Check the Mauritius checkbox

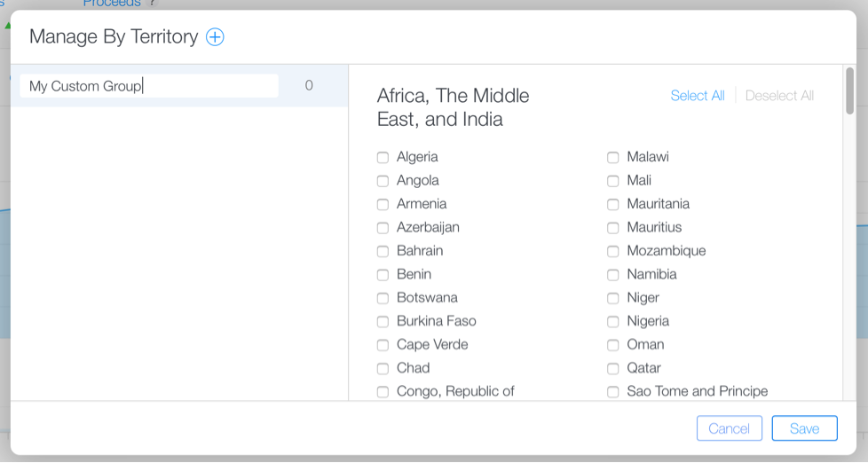click(x=613, y=227)
